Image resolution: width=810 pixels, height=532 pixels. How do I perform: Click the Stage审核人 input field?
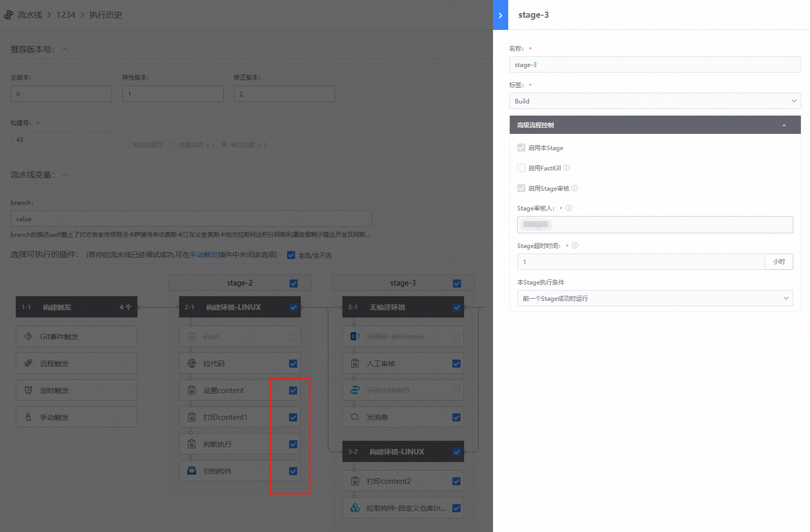[x=655, y=225]
